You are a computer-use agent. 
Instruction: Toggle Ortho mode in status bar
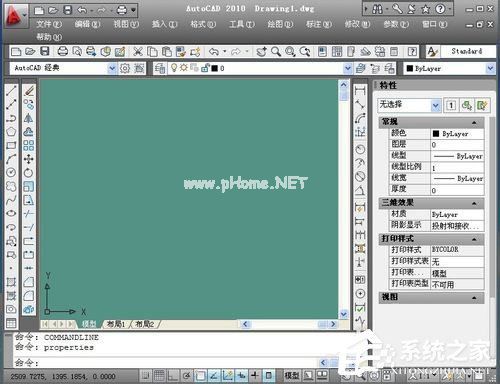173,376
